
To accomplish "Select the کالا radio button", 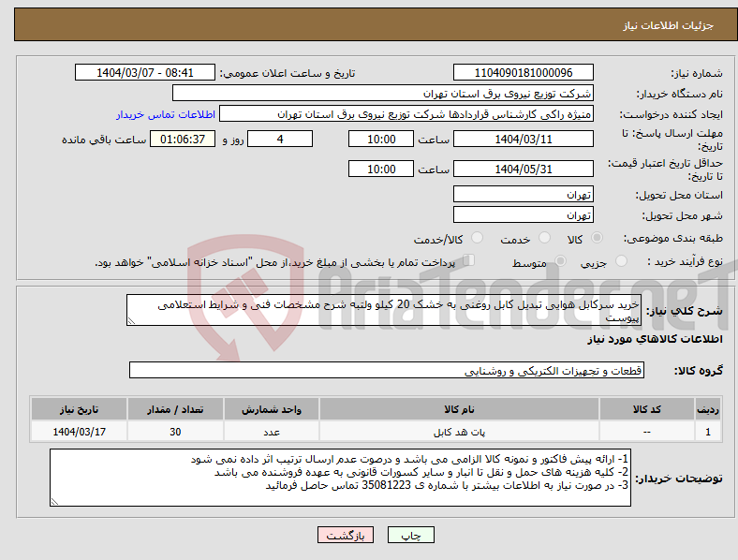I will (597, 238).
